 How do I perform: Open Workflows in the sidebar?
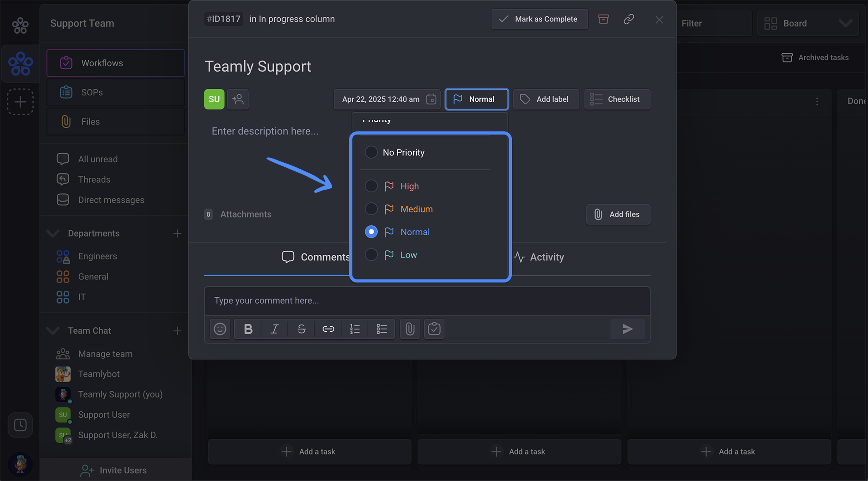click(x=116, y=63)
